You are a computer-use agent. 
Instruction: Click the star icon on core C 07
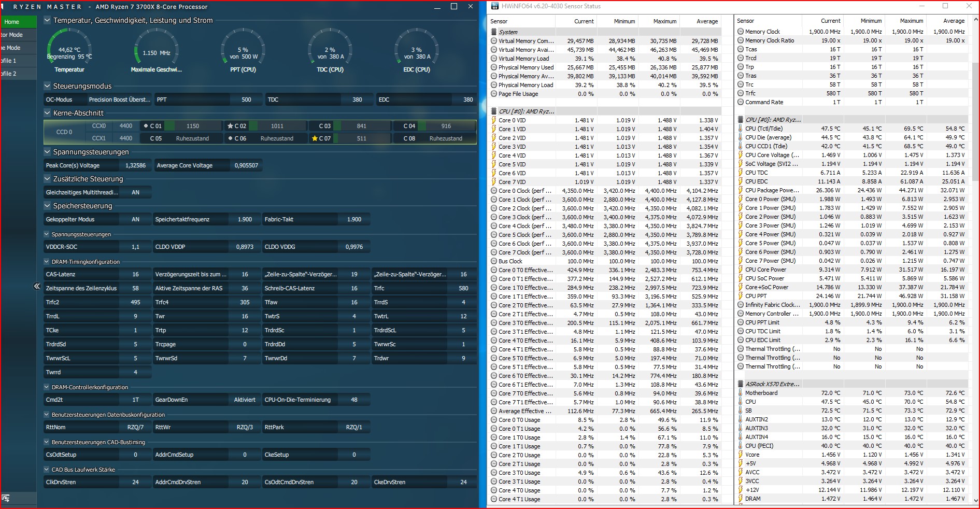click(315, 138)
